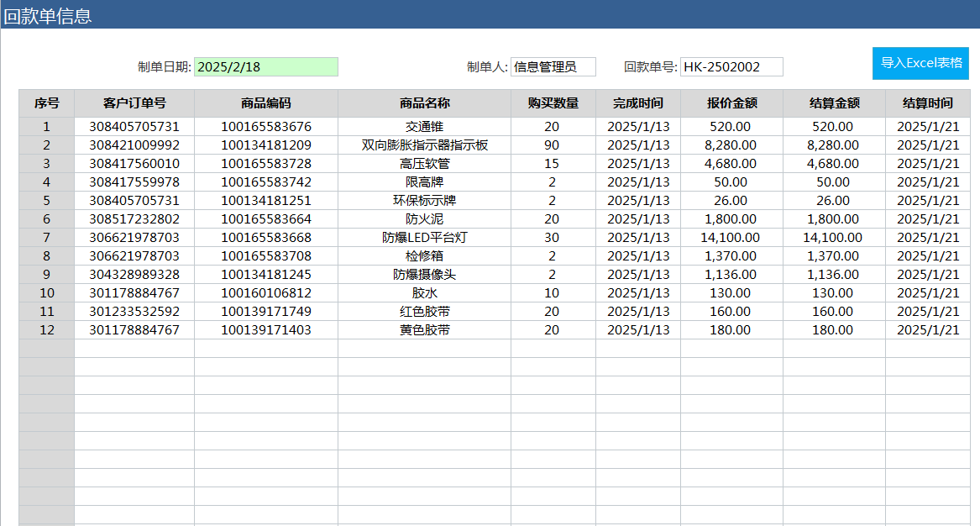The height and width of the screenshot is (526, 980).
Task: Click order number 308417559978
Action: pyautogui.click(x=134, y=182)
